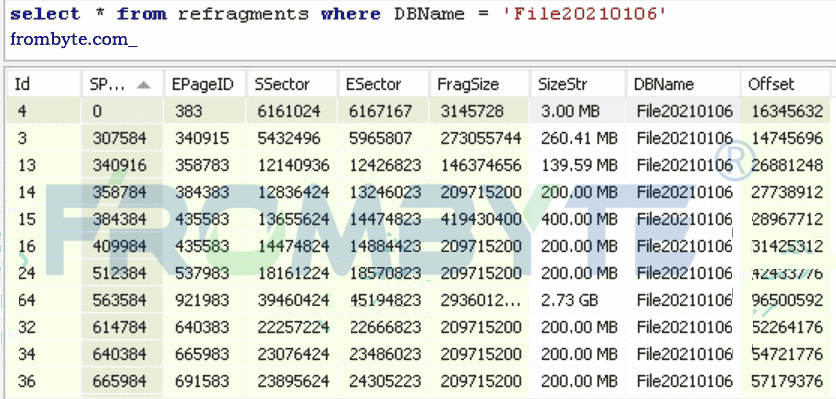Click FragSize cell 419430400
This screenshot has height=399, width=836.
(481, 219)
